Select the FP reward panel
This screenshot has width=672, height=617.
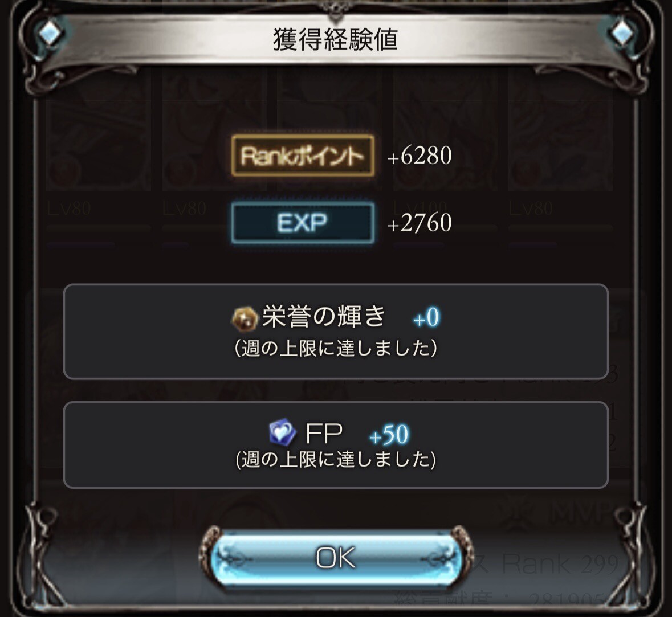[336, 445]
